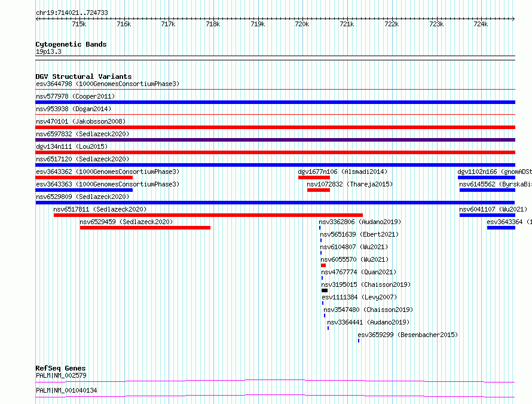Open the dgv134n111 Lou2015 variant label
This screenshot has height=404, width=532.
72,146
